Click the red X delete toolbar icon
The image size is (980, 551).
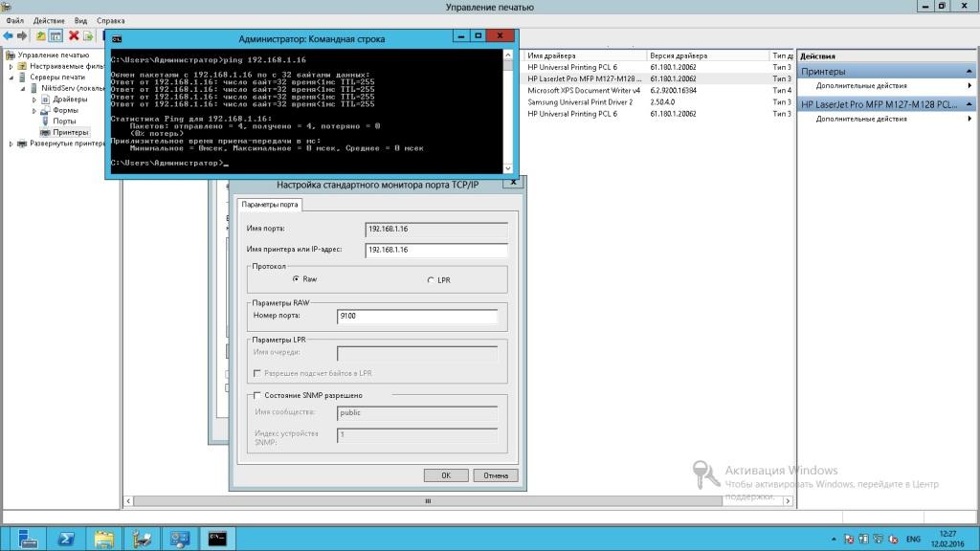(74, 35)
